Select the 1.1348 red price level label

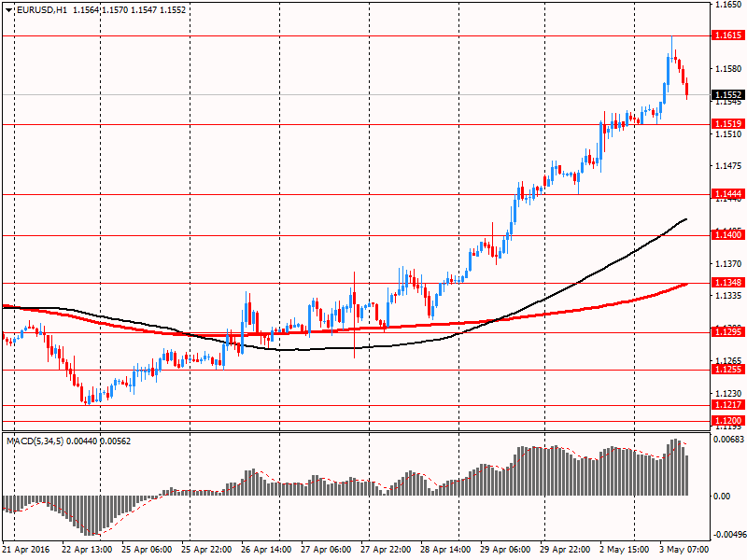pos(727,283)
